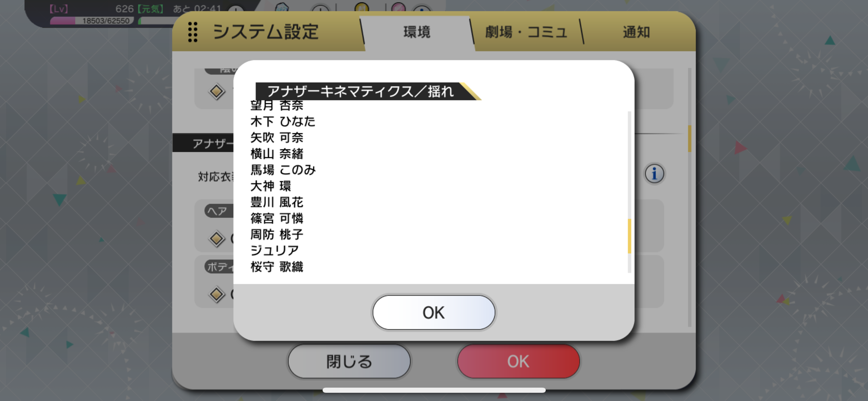
Task: Click the partially visible yellow coin icon in the top bar
Action: click(x=362, y=7)
